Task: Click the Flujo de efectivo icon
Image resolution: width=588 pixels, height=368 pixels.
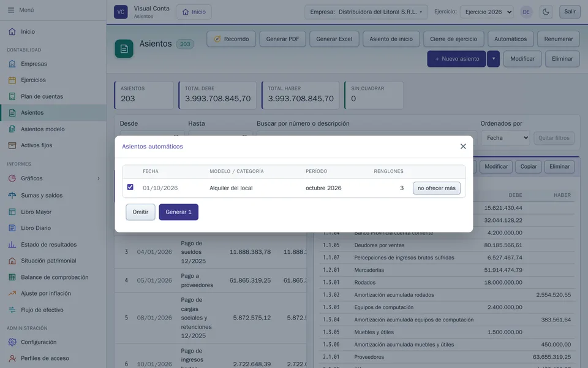Action: click(x=12, y=310)
